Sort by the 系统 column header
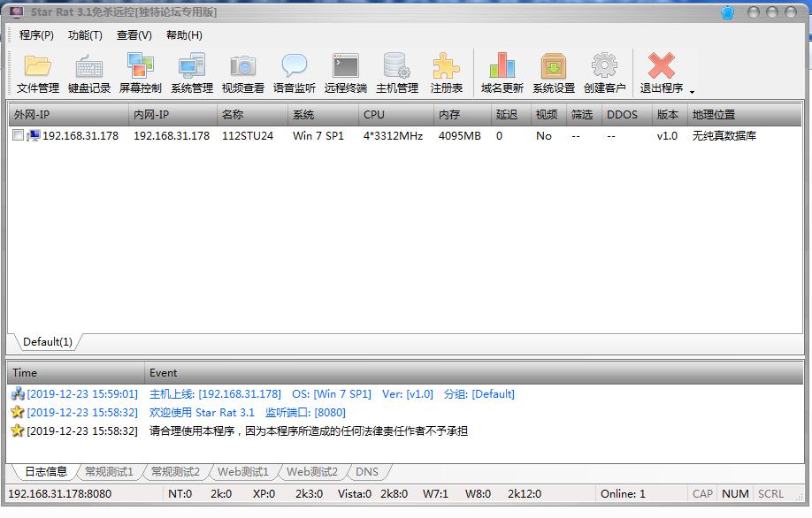 [323, 114]
